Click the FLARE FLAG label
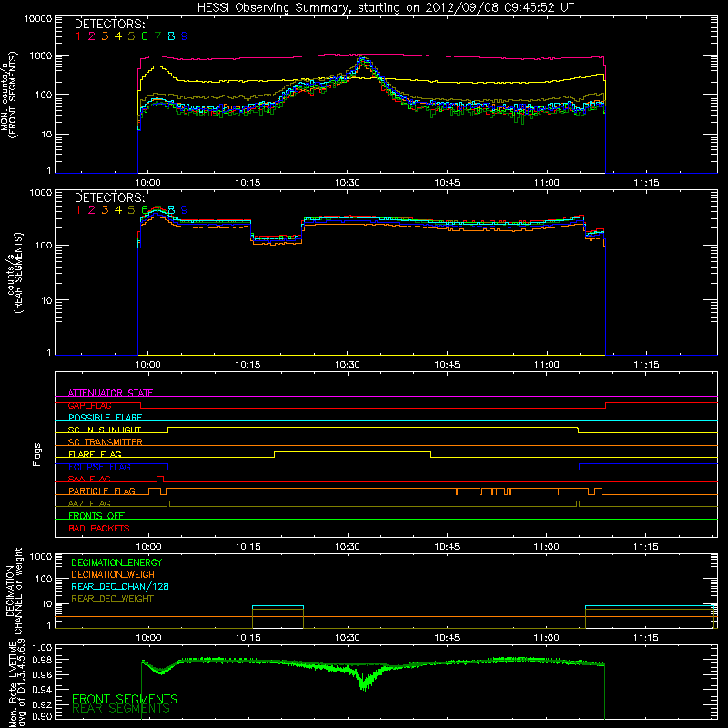The image size is (728, 728). 95,454
